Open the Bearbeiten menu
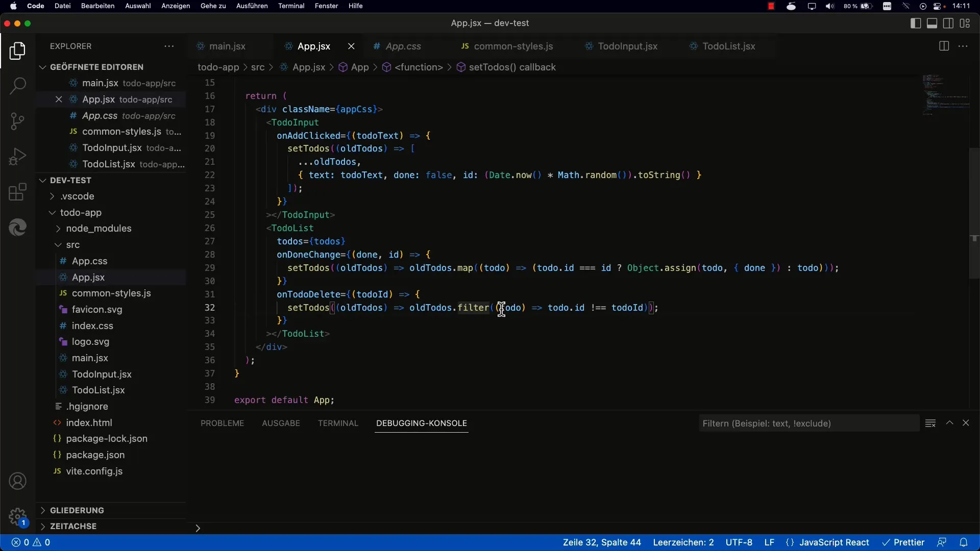 tap(97, 6)
